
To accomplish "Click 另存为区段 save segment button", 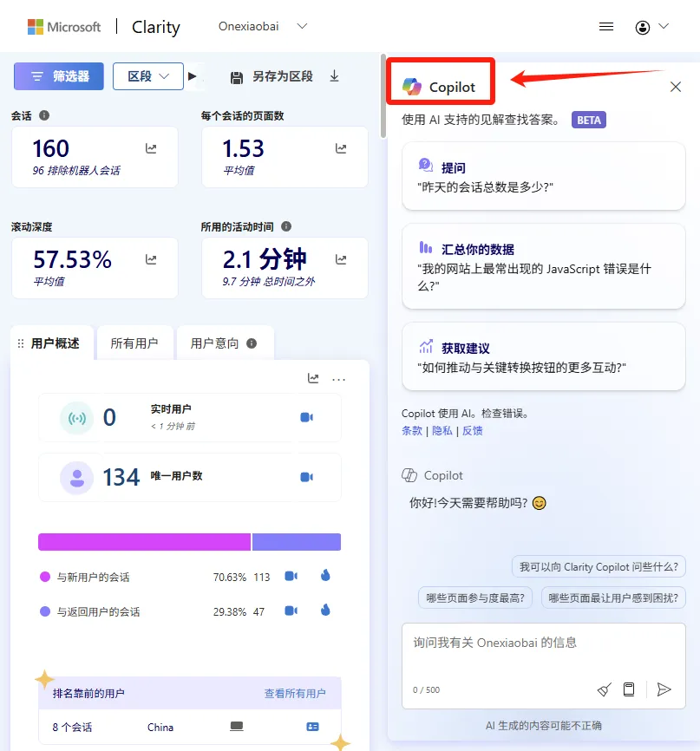I will 271,76.
